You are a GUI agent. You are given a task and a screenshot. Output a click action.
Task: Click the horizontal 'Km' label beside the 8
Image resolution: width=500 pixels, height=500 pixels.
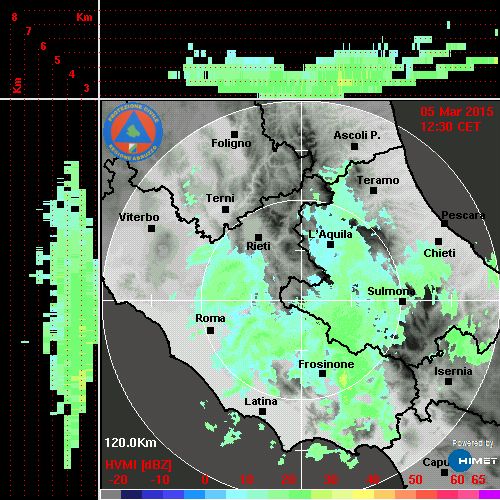tap(84, 17)
